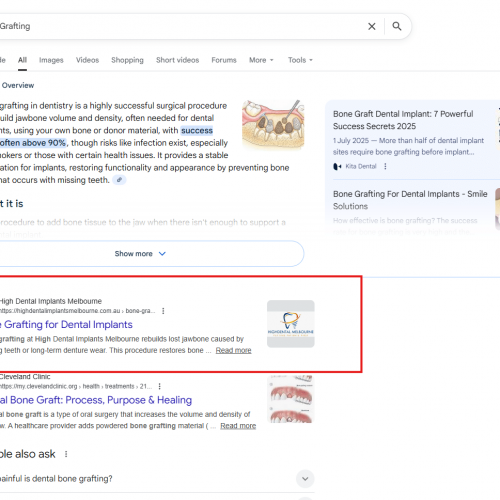
Task: Click the High Dental Melbourne logo thumbnail
Action: click(291, 324)
